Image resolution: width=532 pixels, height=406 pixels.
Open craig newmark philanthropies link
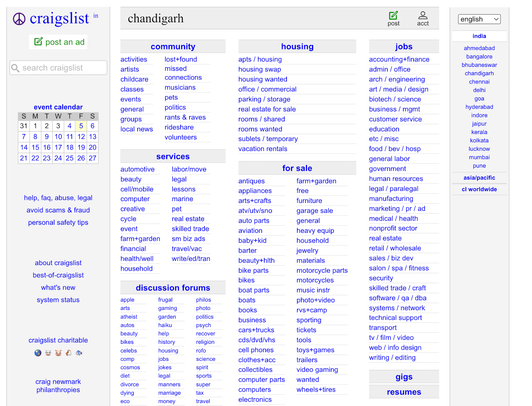[x=58, y=386]
